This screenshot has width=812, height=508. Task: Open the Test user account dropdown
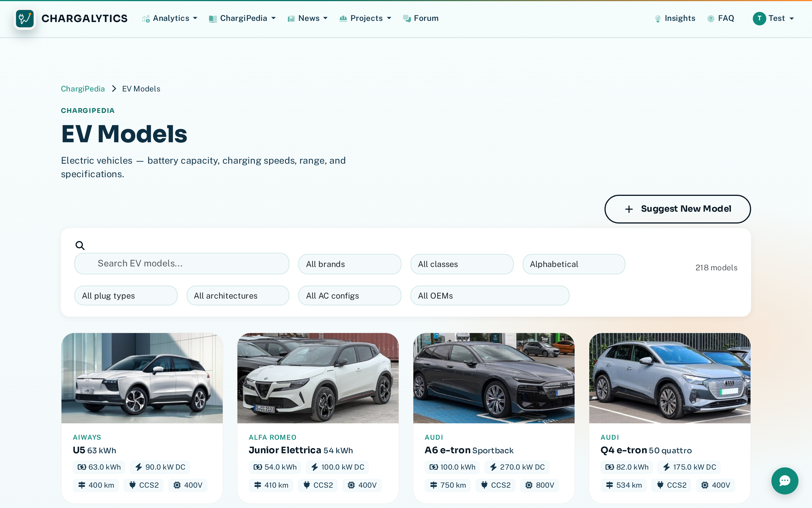[773, 18]
